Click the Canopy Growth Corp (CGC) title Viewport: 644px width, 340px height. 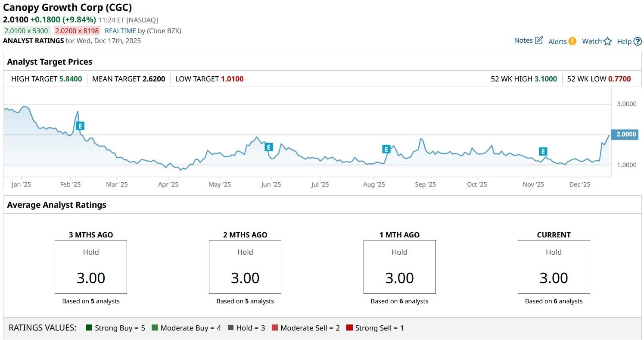tap(68, 7)
